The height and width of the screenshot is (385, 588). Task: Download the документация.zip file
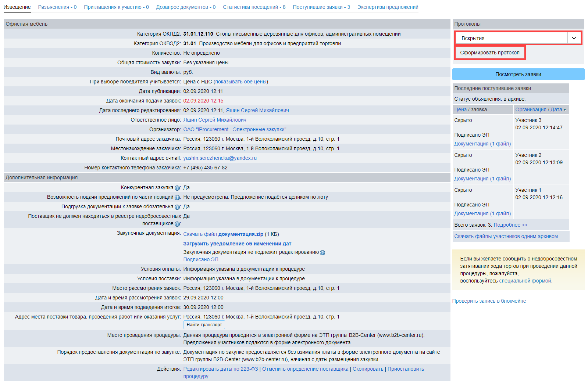pyautogui.click(x=223, y=234)
